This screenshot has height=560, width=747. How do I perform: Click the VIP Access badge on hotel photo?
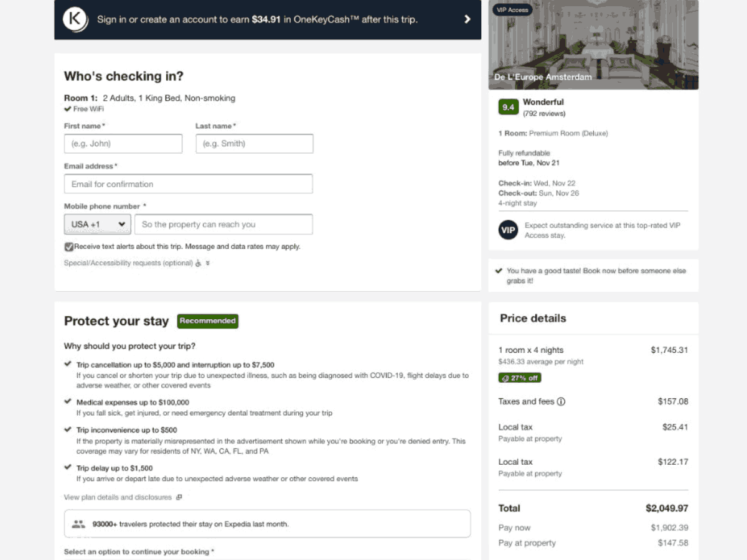pos(512,10)
